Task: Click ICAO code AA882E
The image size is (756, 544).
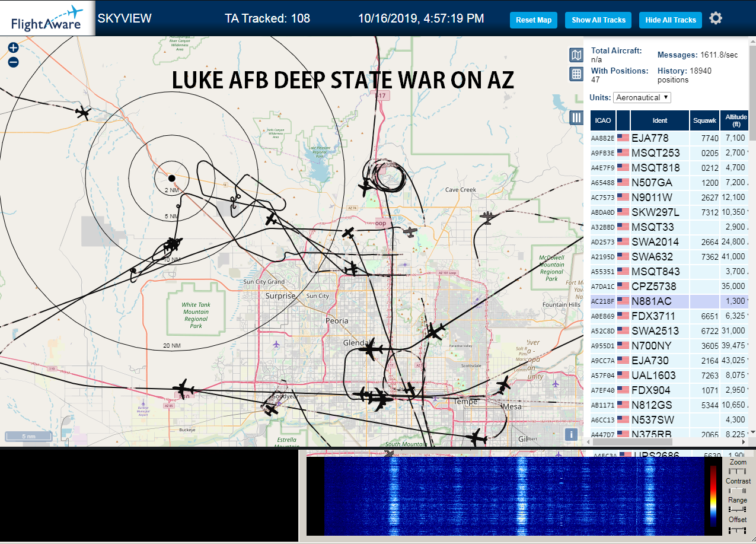Action: (x=602, y=138)
